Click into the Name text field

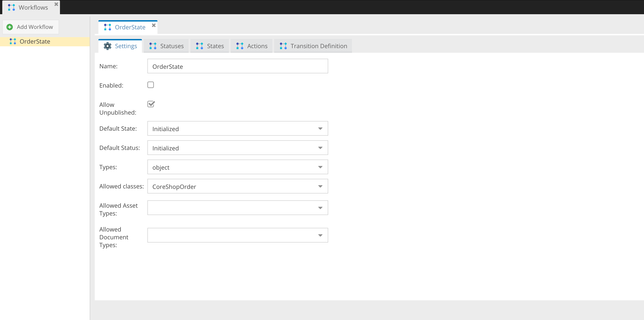click(x=238, y=66)
